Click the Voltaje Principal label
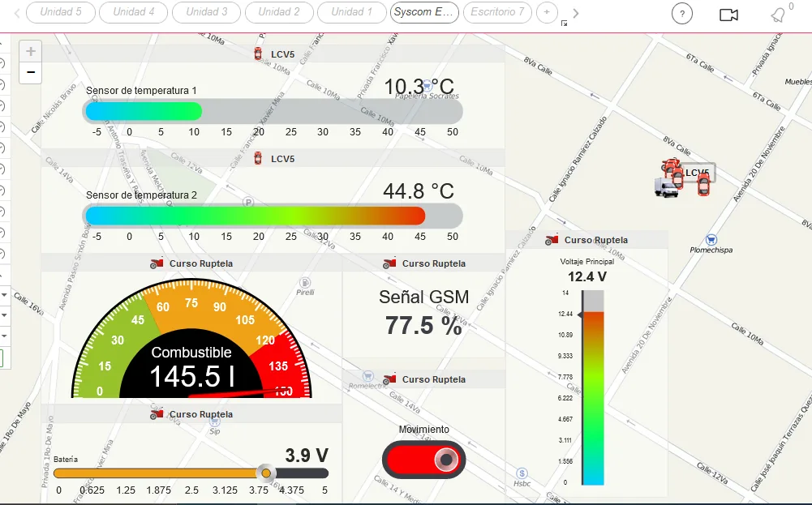Screen dimensions: 812x505 pos(586,262)
